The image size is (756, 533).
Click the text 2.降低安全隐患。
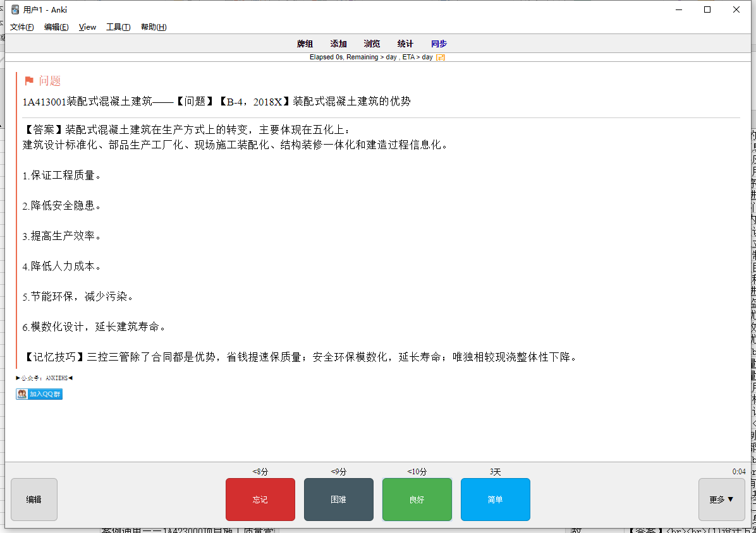click(x=62, y=206)
